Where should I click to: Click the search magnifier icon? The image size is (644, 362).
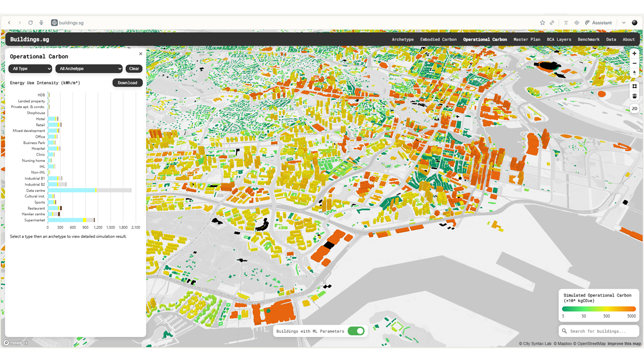[x=565, y=331]
